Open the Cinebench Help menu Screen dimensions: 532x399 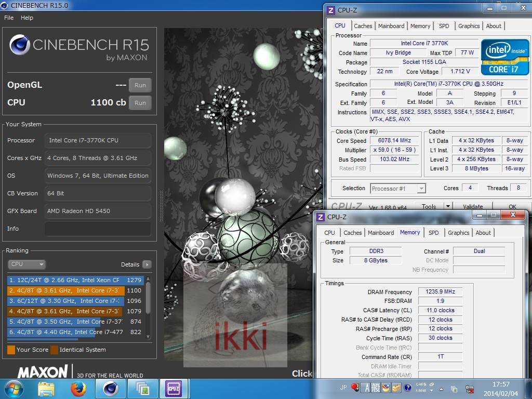coord(27,18)
